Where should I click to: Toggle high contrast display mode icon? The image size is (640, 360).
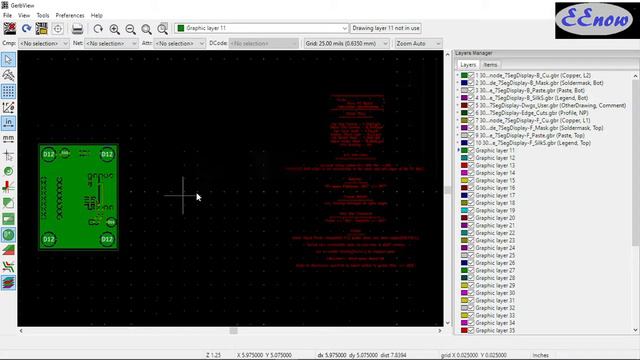tap(8, 267)
